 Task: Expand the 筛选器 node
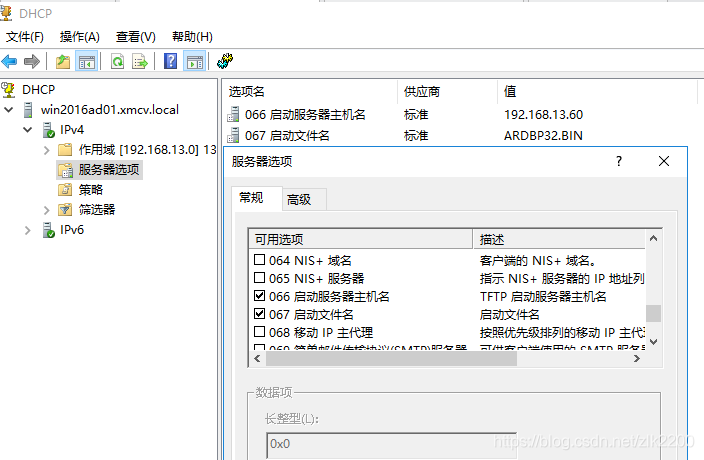[x=47, y=210]
